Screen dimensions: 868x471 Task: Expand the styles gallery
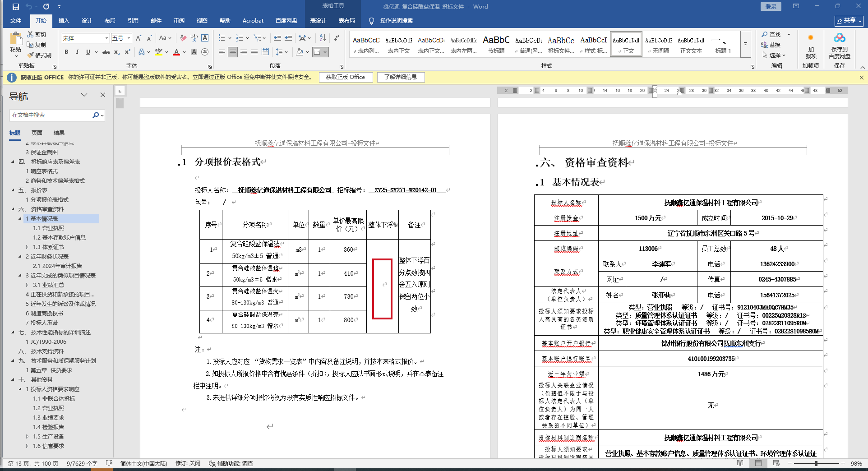click(745, 44)
